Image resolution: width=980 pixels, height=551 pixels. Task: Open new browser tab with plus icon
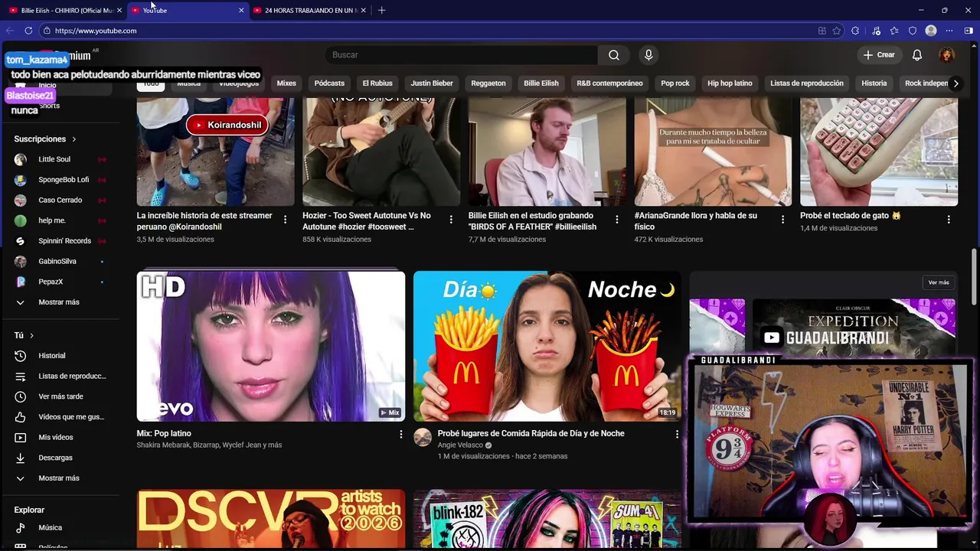(x=381, y=10)
